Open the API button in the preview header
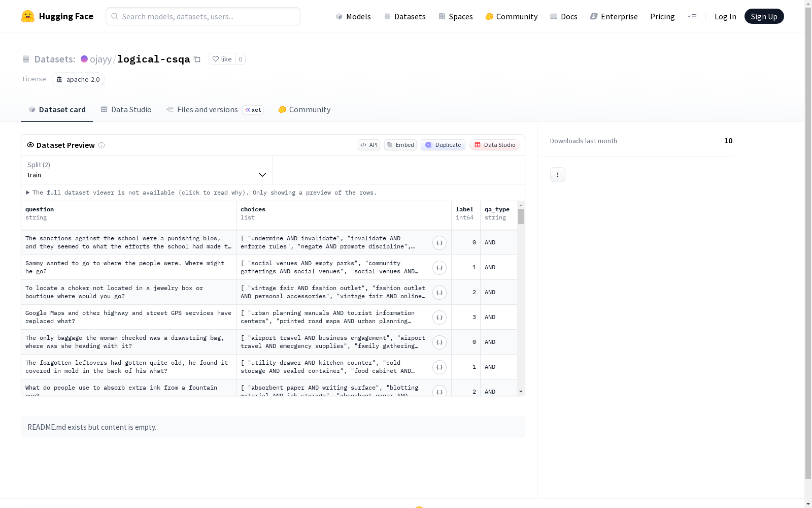Image resolution: width=812 pixels, height=508 pixels. click(369, 145)
